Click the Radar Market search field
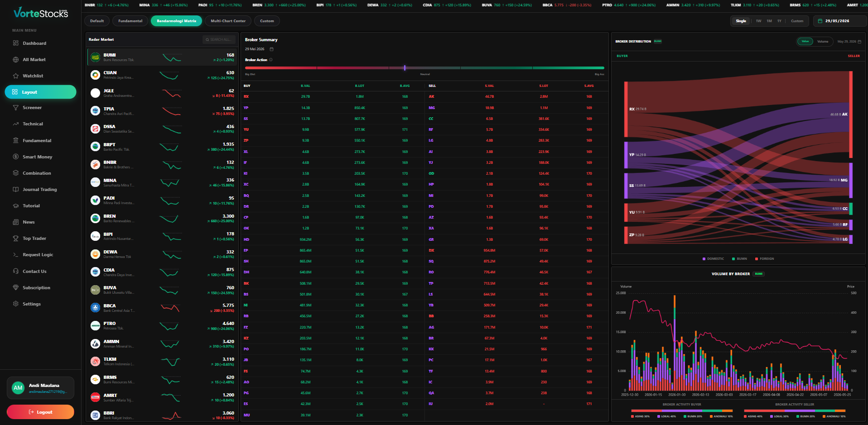 (219, 39)
